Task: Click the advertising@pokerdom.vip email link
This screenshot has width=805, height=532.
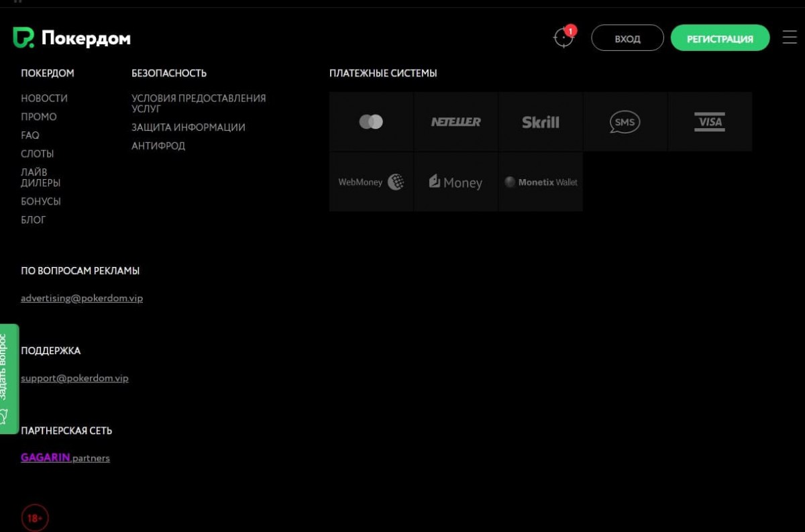Action: tap(82, 298)
